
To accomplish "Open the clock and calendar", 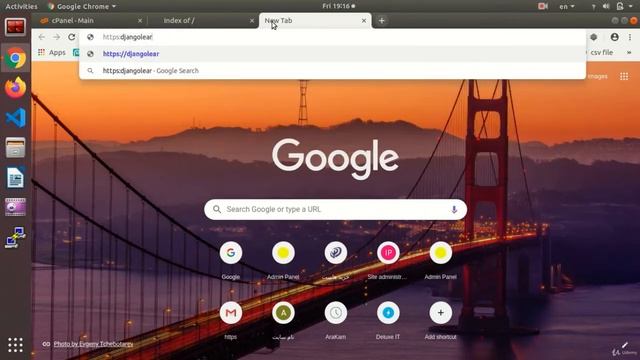I will pyautogui.click(x=338, y=6).
